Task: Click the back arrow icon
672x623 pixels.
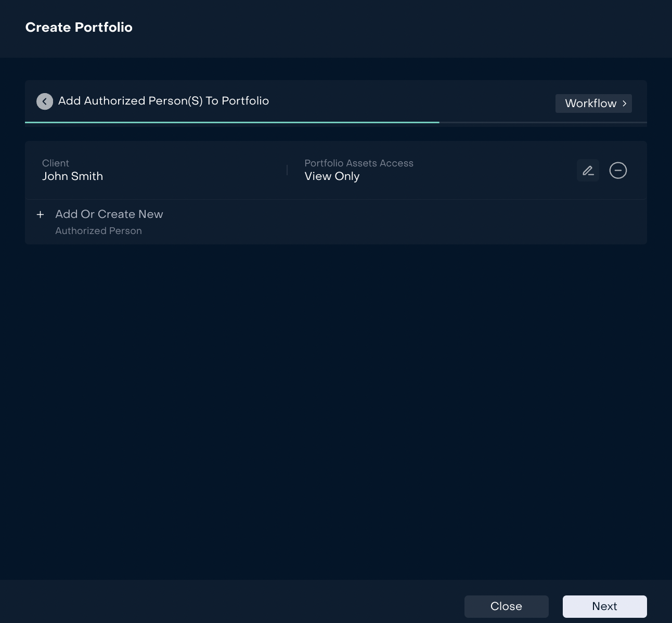Action: tap(45, 101)
